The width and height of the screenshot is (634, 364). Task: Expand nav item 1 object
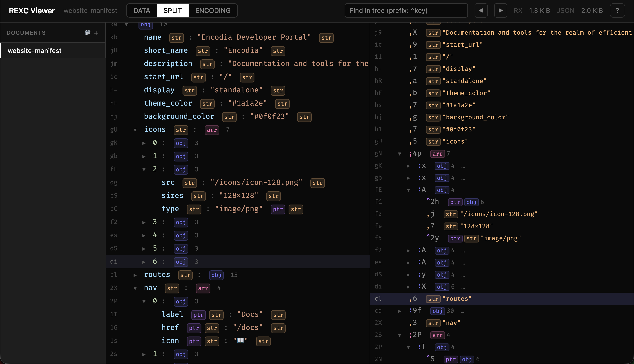coord(144,354)
